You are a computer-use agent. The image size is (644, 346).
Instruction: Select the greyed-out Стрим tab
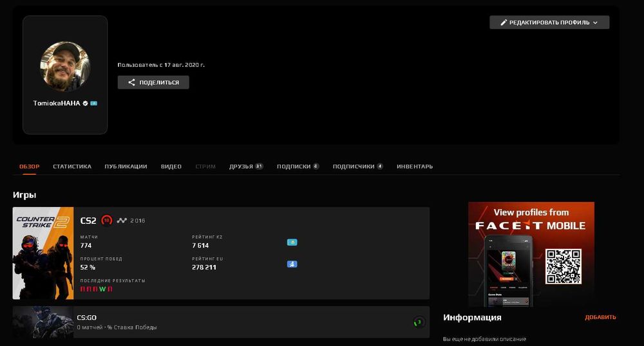click(205, 167)
